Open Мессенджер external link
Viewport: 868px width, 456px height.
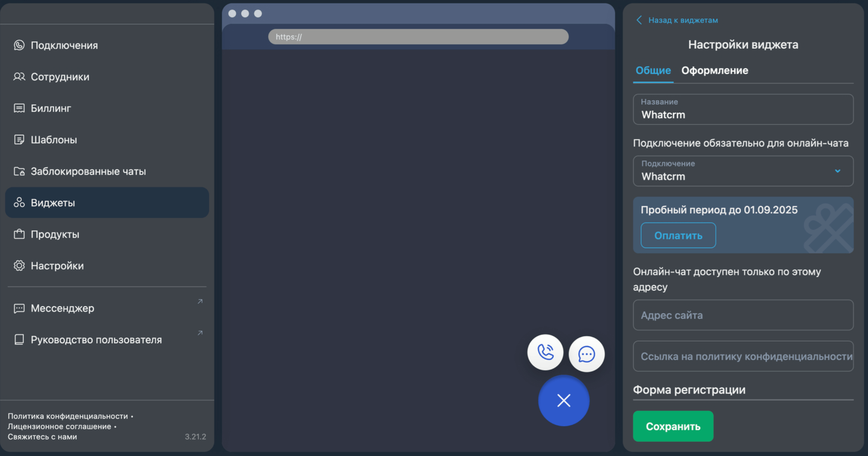63,308
